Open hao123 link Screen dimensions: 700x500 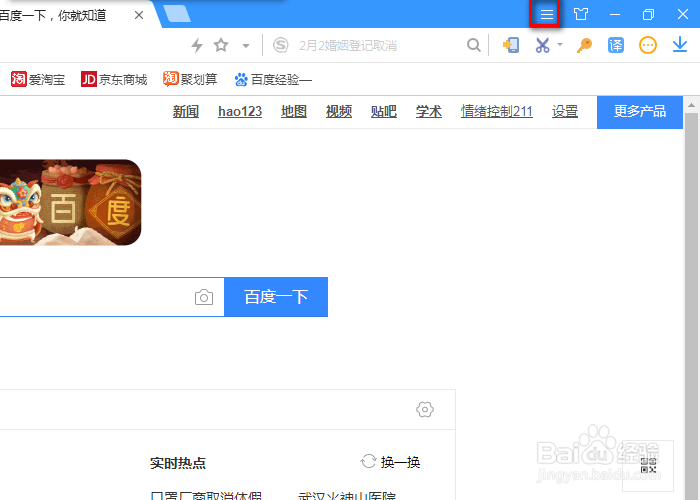(240, 111)
